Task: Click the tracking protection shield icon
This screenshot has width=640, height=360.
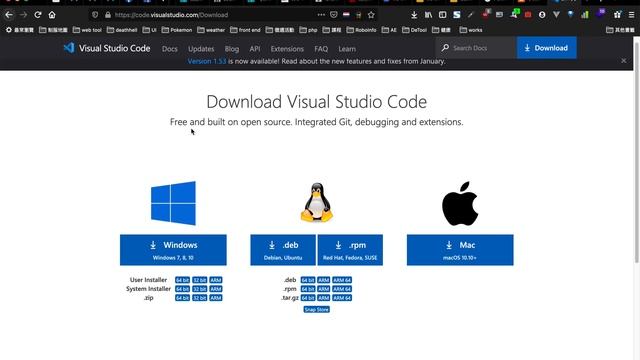Action: click(x=95, y=15)
